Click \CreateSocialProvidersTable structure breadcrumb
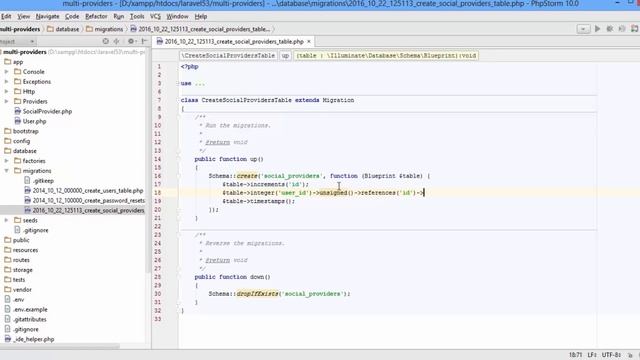The height and width of the screenshot is (360, 640). click(x=228, y=56)
